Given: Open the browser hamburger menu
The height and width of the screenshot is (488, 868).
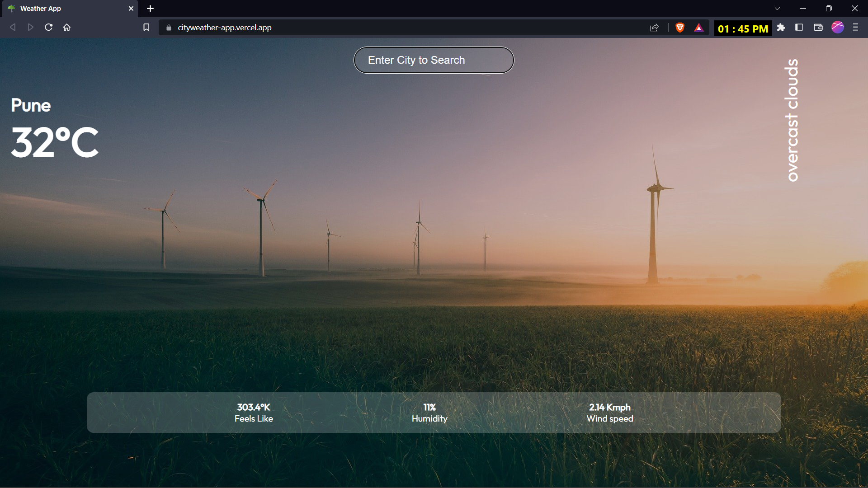Looking at the screenshot, I should (855, 28).
